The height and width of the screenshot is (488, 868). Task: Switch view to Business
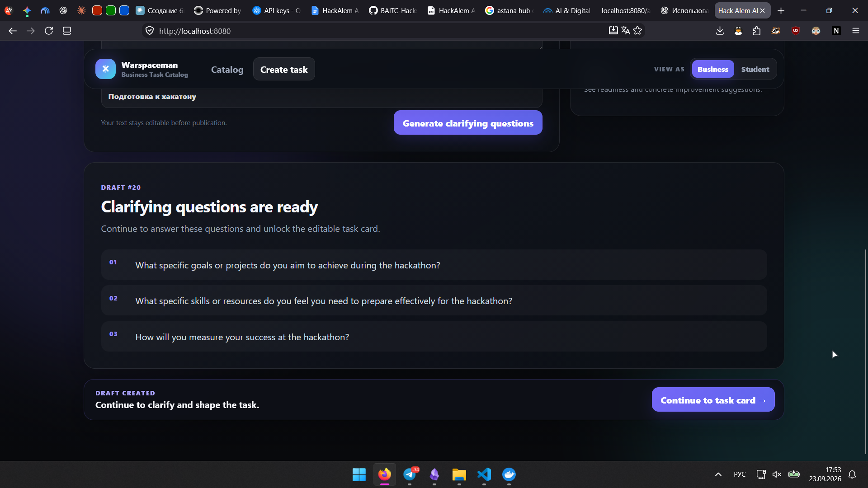pyautogui.click(x=713, y=69)
